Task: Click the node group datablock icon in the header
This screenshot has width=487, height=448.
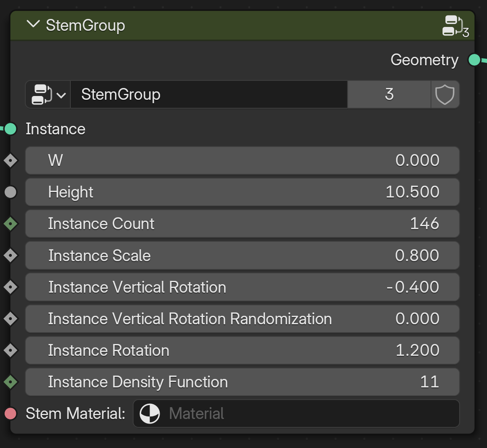Action: (455, 25)
